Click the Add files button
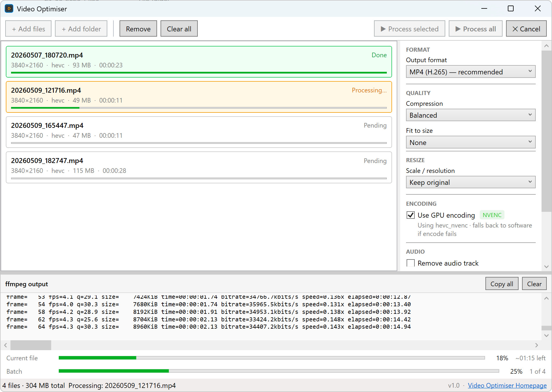This screenshot has height=392, width=552. (x=29, y=29)
